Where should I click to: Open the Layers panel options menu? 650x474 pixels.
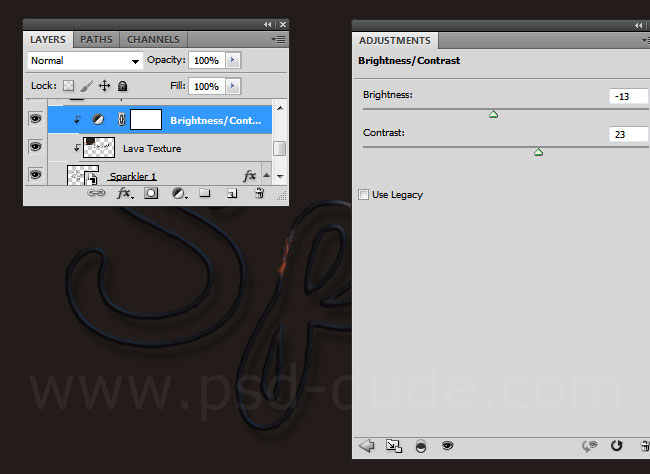click(279, 39)
